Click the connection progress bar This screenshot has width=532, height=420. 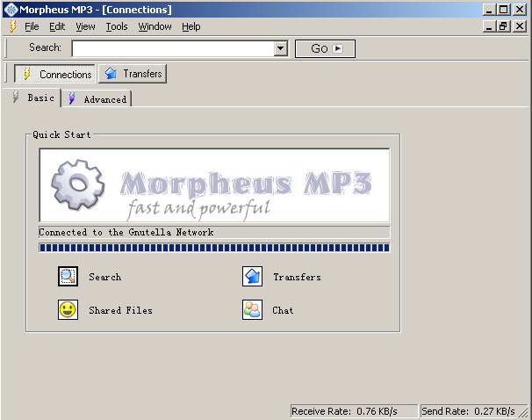click(x=214, y=248)
